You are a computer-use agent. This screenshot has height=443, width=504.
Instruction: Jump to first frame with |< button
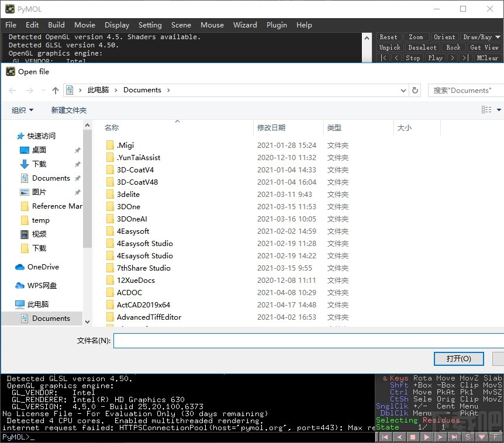pos(384,58)
